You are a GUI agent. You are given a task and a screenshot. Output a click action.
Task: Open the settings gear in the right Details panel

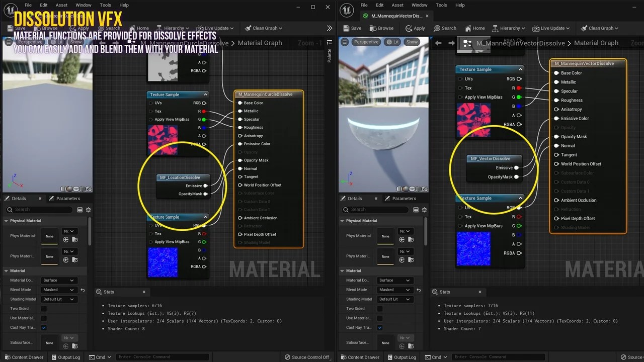point(424,210)
